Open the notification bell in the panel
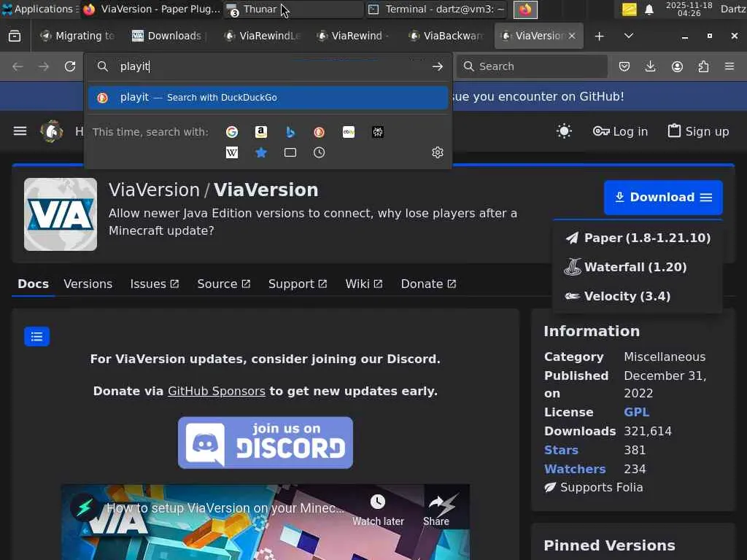The width and height of the screenshot is (747, 560). click(x=649, y=9)
